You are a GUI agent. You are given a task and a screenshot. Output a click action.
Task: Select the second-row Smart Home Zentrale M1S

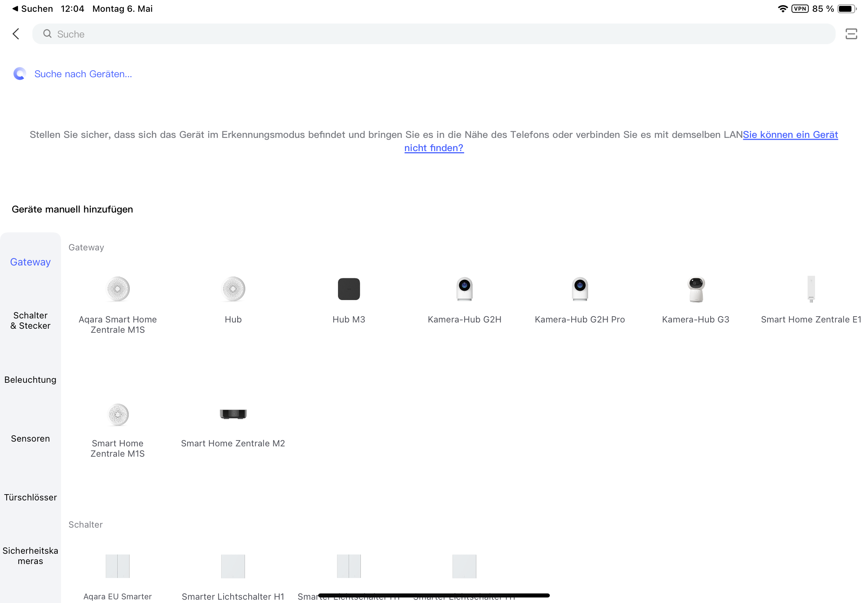118,414
